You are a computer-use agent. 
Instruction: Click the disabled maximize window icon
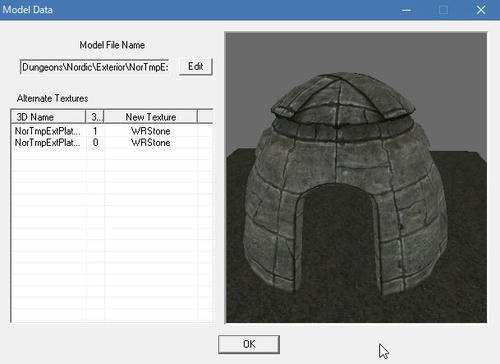(443, 10)
